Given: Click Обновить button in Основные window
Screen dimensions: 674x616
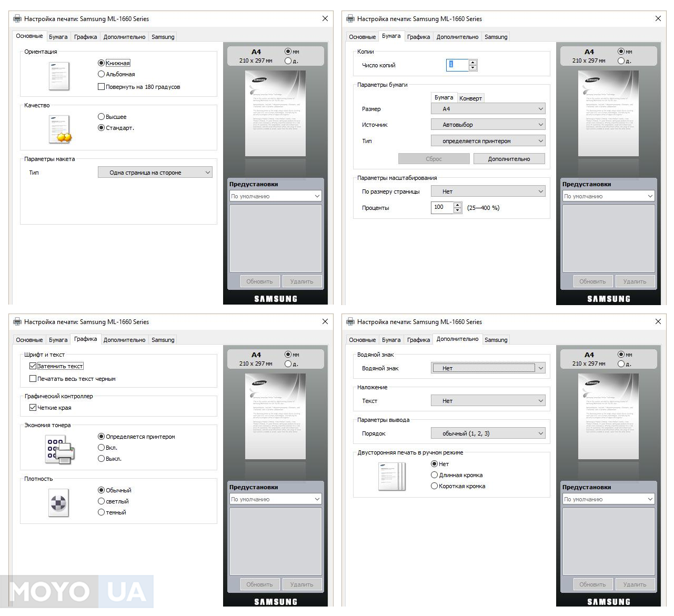Looking at the screenshot, I should point(260,281).
